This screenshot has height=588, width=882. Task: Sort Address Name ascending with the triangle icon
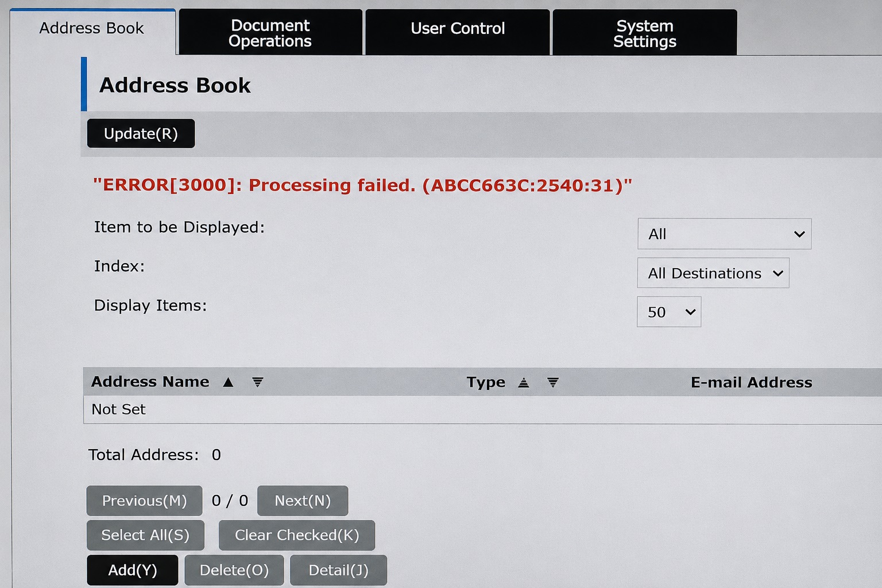(x=228, y=382)
